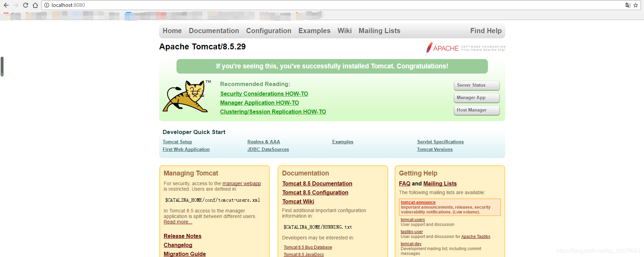Open Mailing Lists link in Getting Help

[440, 184]
